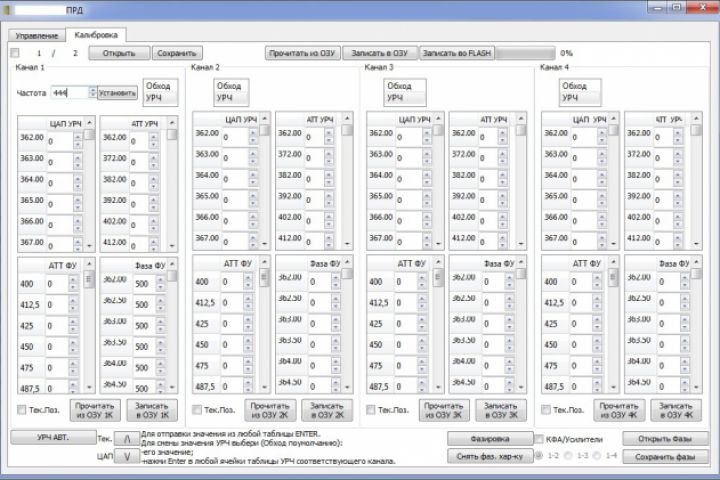The image size is (720, 480).
Task: Click the Фазировка button
Action: click(490, 439)
